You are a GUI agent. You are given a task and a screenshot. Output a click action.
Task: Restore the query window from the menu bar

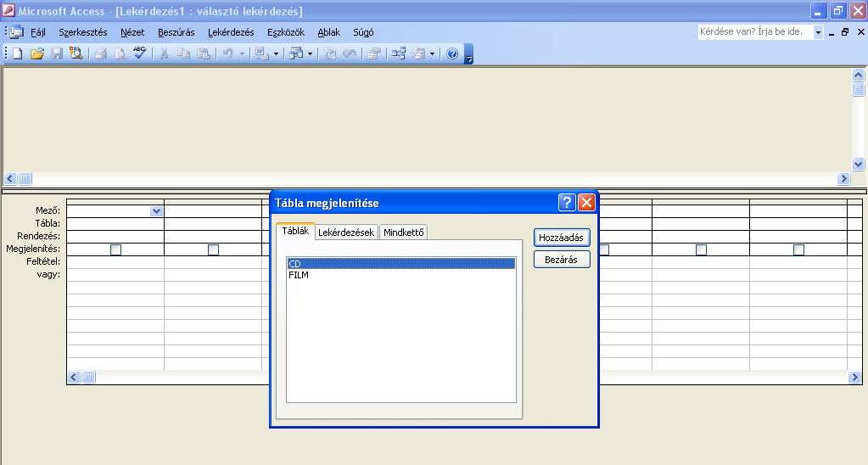845,32
